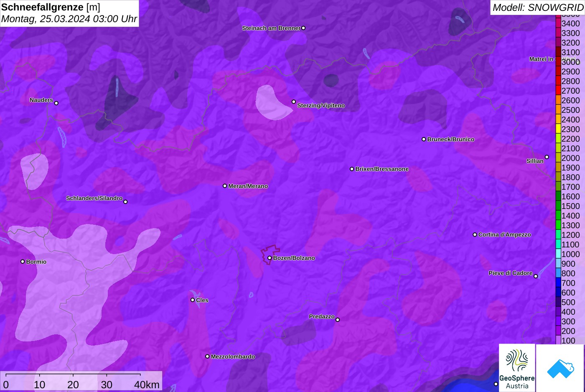The width and height of the screenshot is (585, 392).
Task: Click the date Montag, 25.03.2024 03:00 Uhr
Action: point(69,19)
